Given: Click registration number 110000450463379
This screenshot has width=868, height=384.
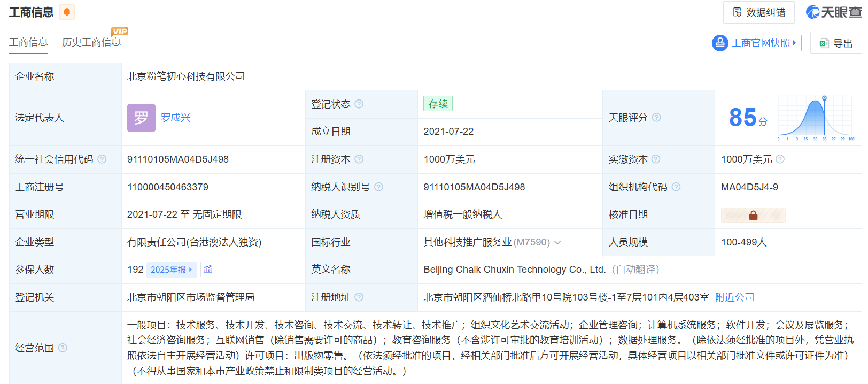Looking at the screenshot, I should (168, 187).
